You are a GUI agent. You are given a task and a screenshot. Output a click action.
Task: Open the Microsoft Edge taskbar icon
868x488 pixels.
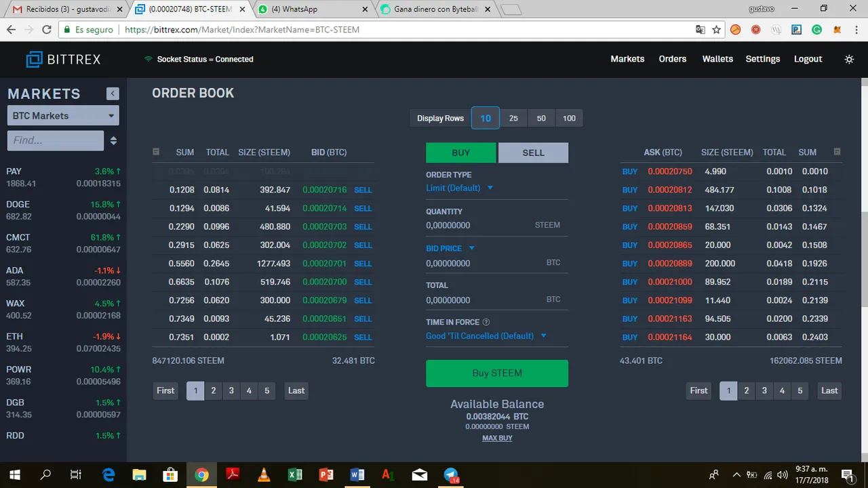pos(108,475)
